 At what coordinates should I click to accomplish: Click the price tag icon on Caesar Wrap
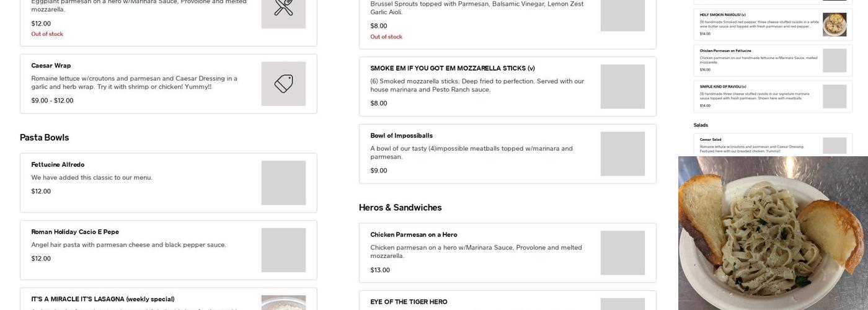coord(283,84)
